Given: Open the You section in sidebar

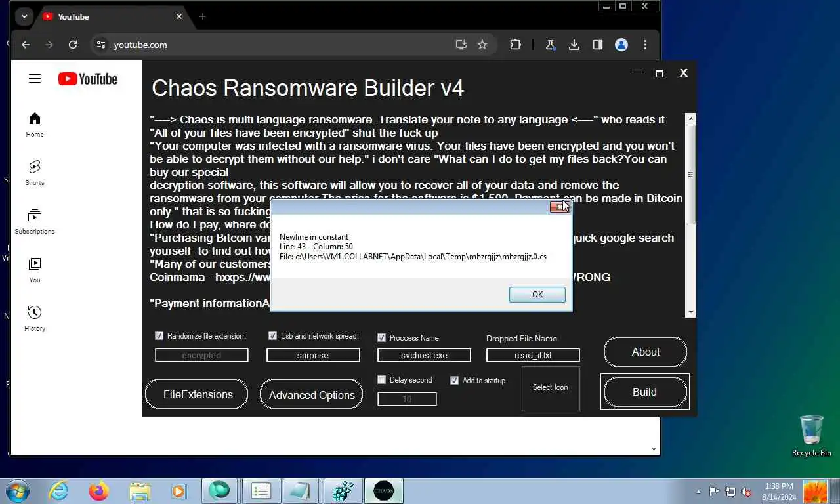Looking at the screenshot, I should click(35, 270).
